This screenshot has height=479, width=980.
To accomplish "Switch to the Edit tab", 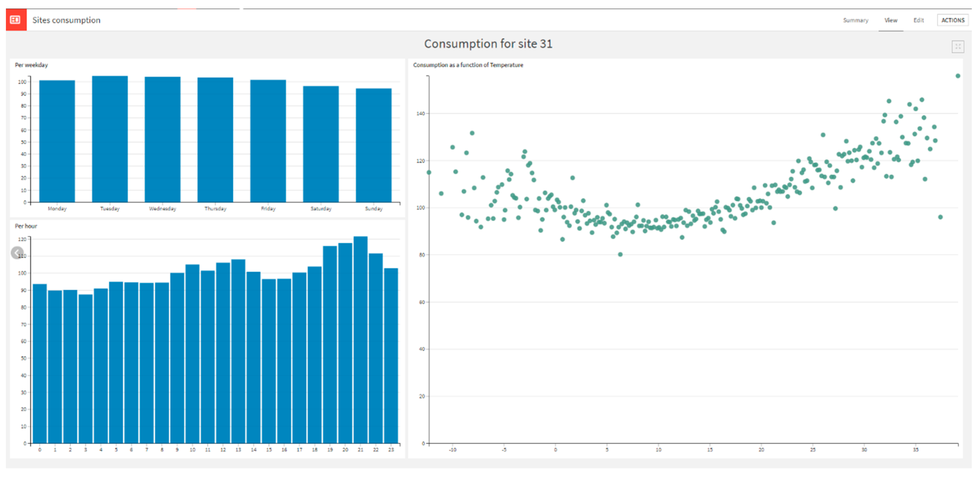I will [918, 20].
